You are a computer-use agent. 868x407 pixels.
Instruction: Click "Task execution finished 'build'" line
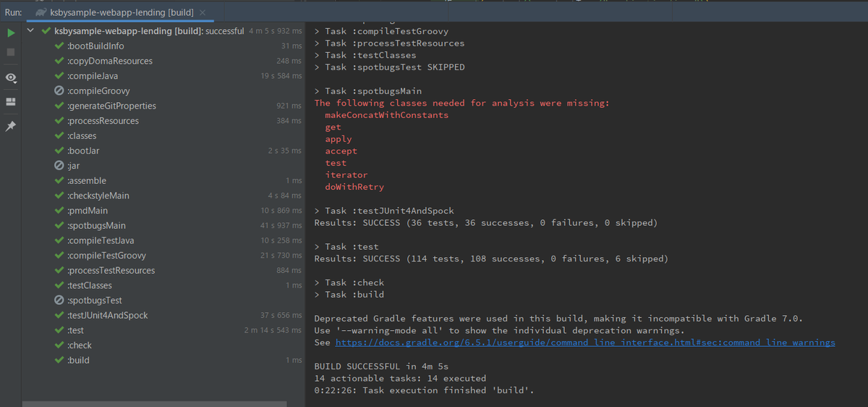[x=424, y=390]
